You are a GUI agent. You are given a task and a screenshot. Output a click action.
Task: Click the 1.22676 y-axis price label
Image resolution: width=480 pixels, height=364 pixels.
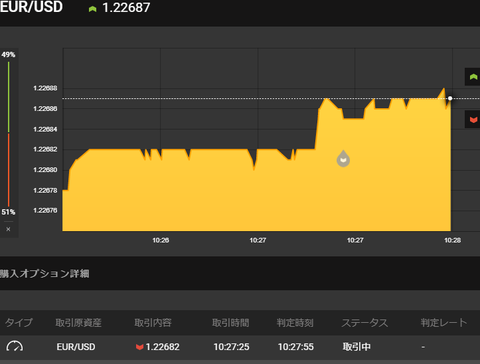click(x=45, y=210)
